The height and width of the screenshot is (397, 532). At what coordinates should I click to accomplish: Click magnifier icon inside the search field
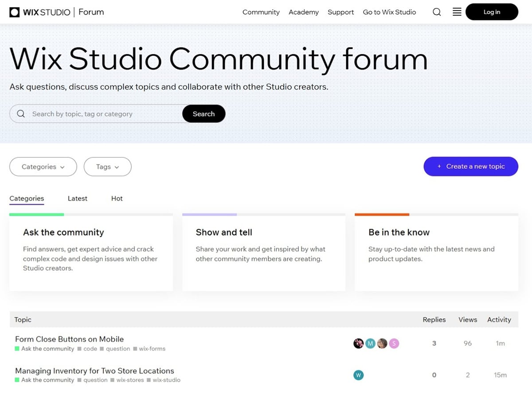pos(21,114)
